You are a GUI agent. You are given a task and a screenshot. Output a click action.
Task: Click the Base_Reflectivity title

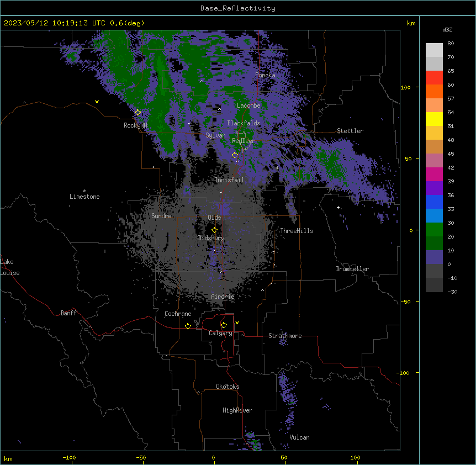point(238,8)
